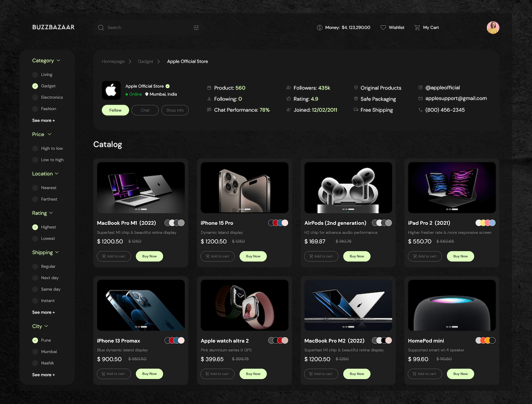The width and height of the screenshot is (532, 404).
Task: Click verified badge next to Apple Official Store
Action: click(168, 86)
